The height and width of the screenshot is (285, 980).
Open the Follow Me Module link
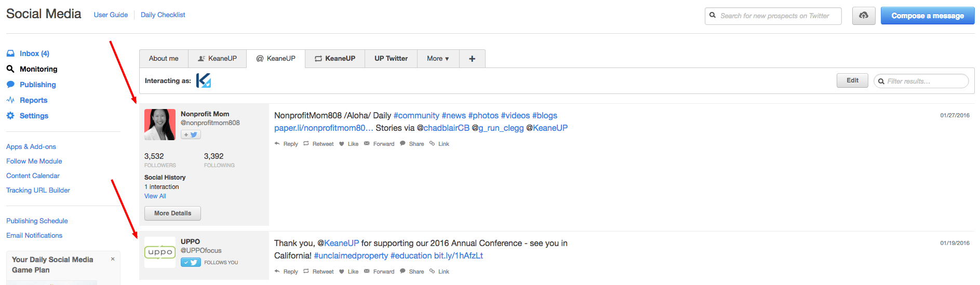34,161
